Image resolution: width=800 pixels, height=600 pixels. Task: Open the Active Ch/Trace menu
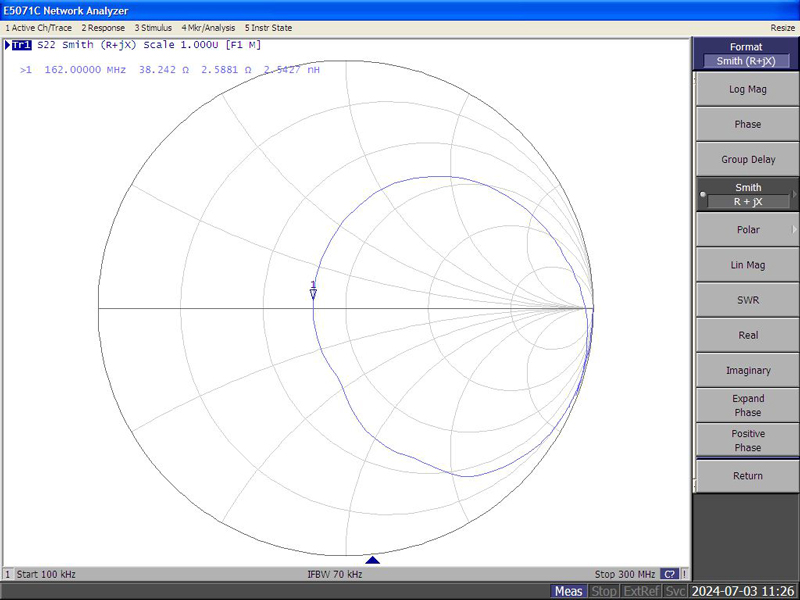click(38, 28)
